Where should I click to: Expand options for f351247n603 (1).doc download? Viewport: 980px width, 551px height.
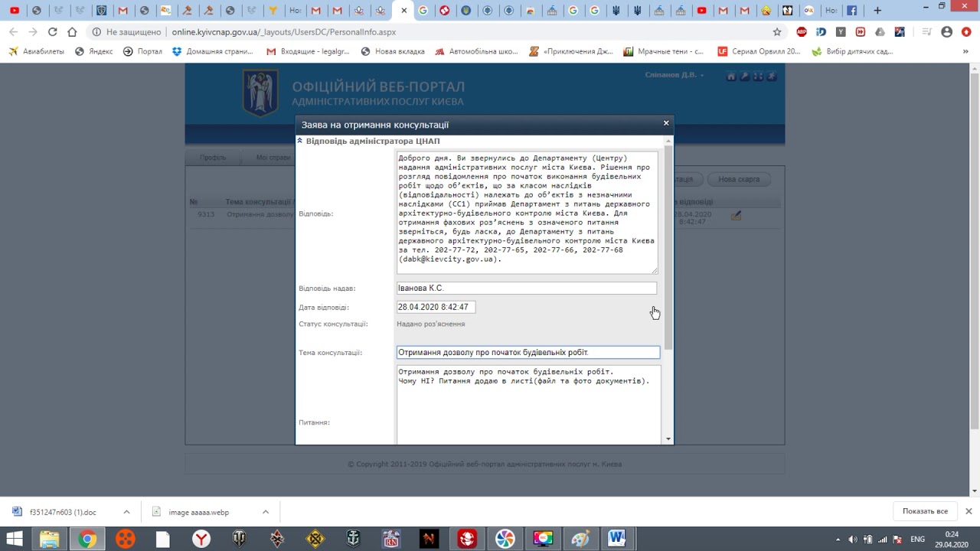click(126, 512)
